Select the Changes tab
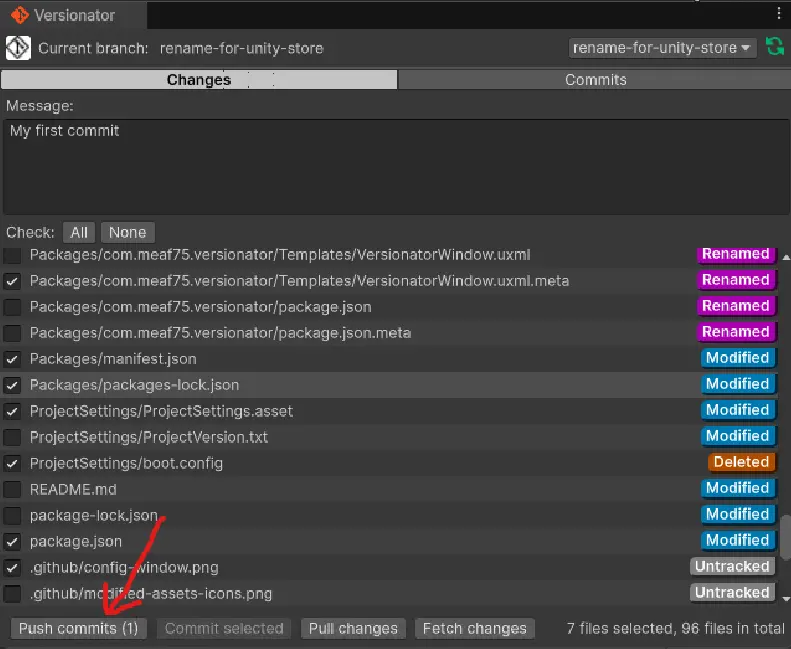Viewport: 791px width, 649px height. [x=199, y=80]
